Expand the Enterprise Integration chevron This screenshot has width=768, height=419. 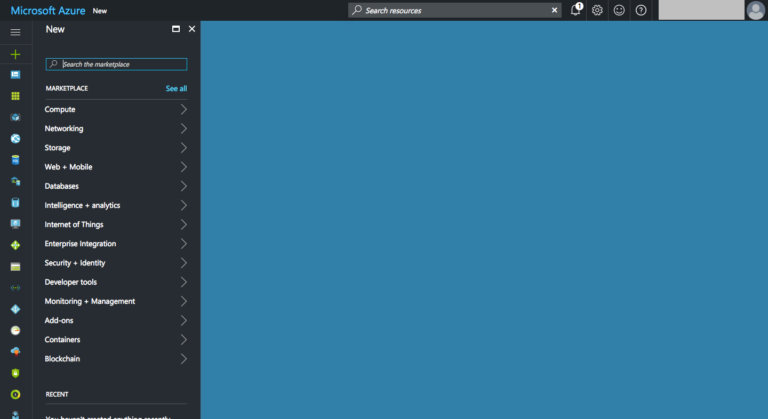click(184, 244)
